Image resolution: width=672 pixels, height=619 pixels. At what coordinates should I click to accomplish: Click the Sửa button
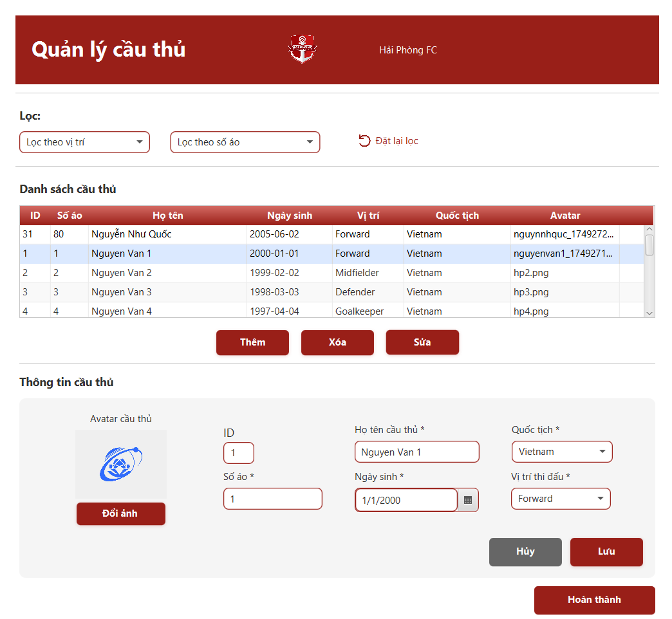pos(422,342)
